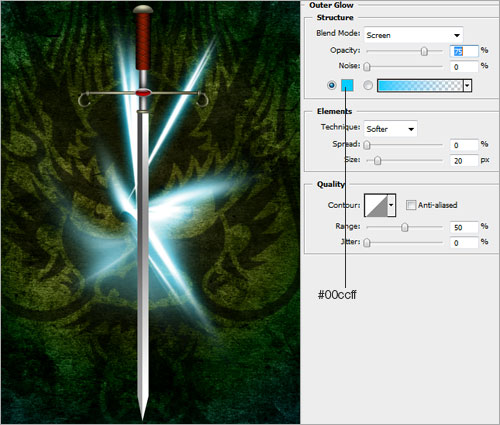Image resolution: width=500 pixels, height=425 pixels.
Task: Open the Blend Mode dropdown showing Screen
Action: click(413, 35)
